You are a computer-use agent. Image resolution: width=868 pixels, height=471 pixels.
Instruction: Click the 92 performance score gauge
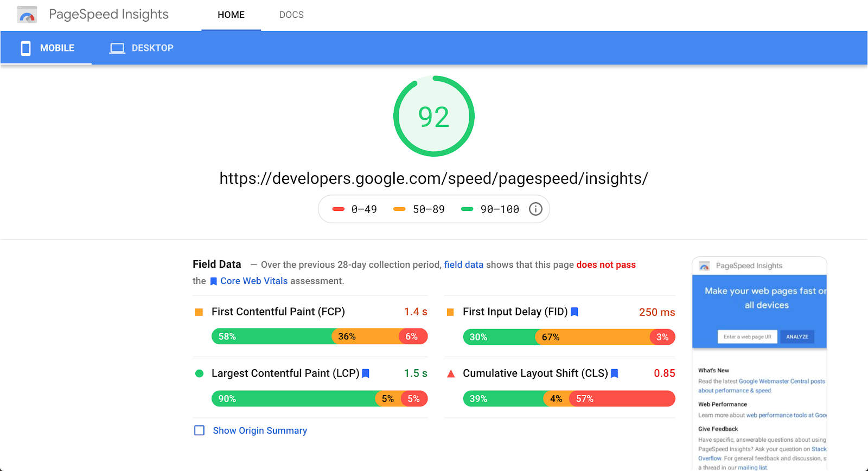[x=434, y=116]
